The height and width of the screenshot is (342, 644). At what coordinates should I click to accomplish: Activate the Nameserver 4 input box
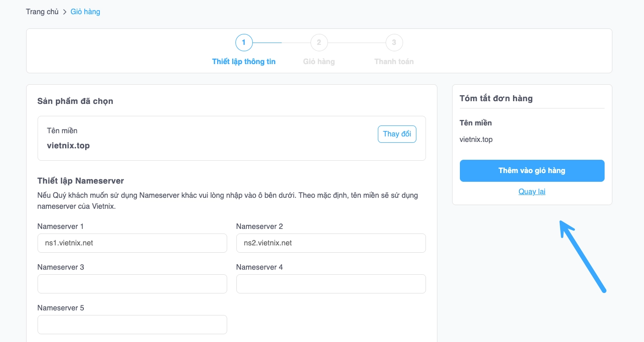coord(331,284)
